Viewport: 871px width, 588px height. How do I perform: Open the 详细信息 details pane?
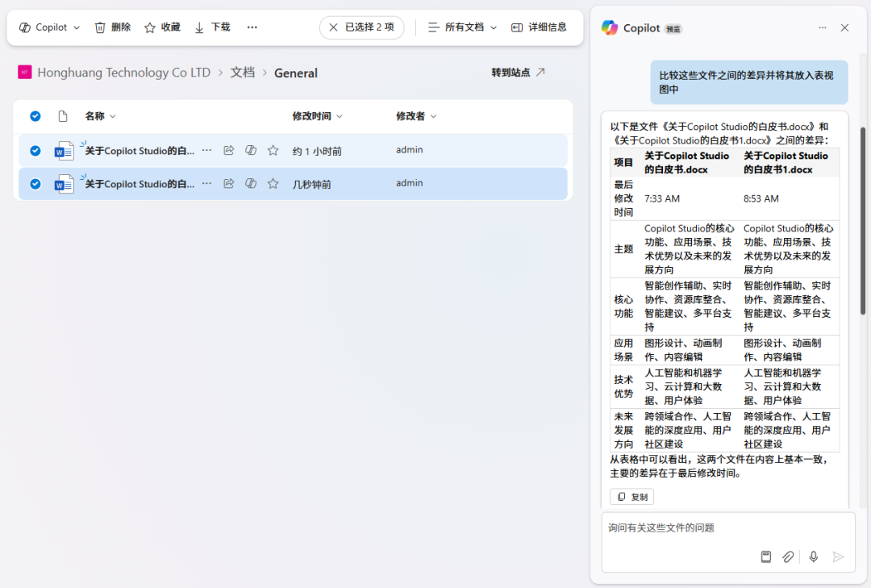539,27
